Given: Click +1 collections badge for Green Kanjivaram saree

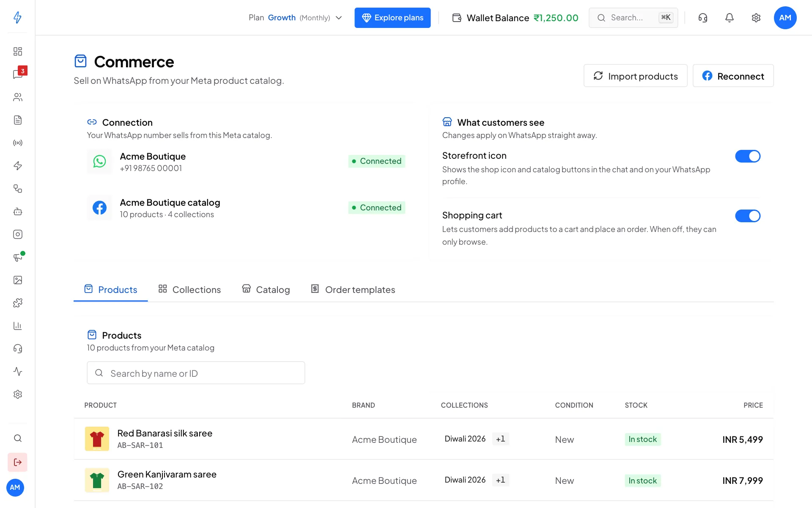Looking at the screenshot, I should point(501,480).
